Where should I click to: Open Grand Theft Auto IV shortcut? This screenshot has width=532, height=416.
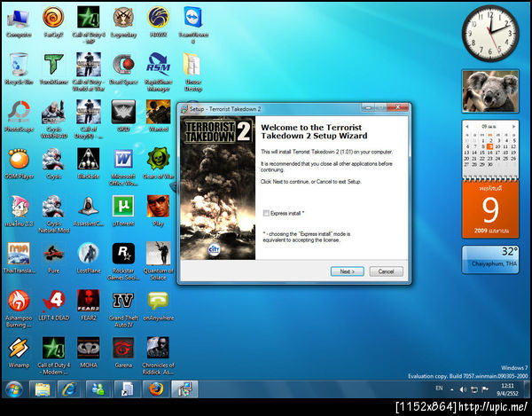pos(123,309)
